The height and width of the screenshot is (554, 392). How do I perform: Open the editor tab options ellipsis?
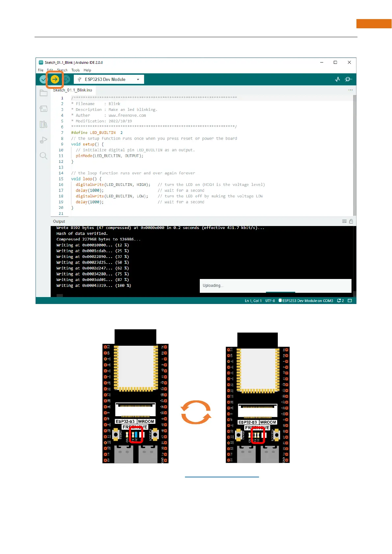click(x=350, y=90)
